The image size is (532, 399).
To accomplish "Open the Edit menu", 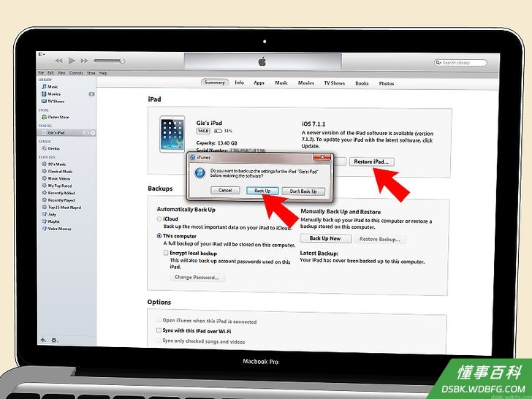I will click(50, 73).
